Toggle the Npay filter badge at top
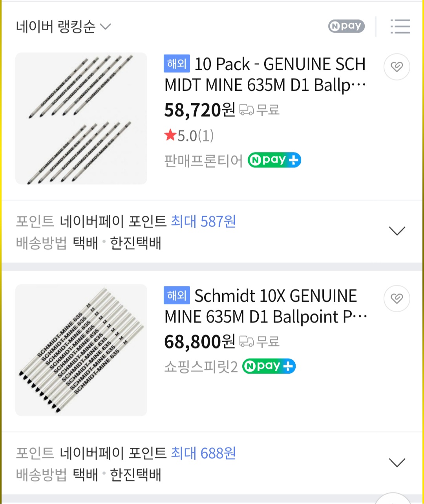Screen dimensions: 424x504 click(x=346, y=26)
